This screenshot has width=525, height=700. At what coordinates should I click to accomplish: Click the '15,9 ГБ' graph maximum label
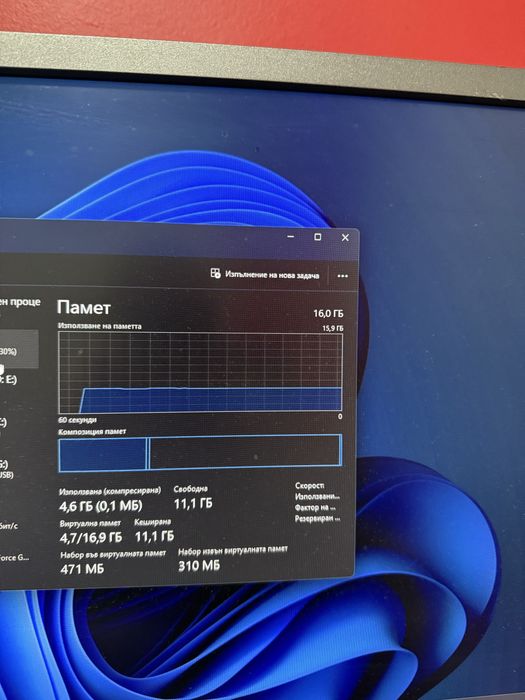[x=333, y=328]
